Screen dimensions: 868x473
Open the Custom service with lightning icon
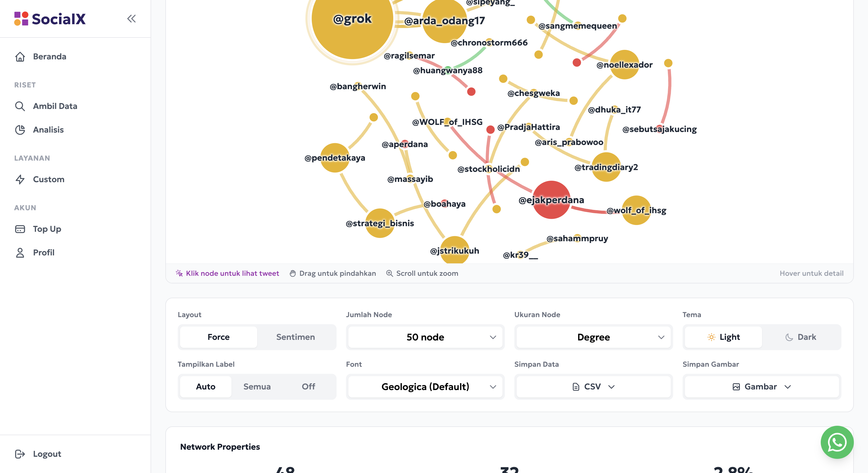tap(20, 179)
